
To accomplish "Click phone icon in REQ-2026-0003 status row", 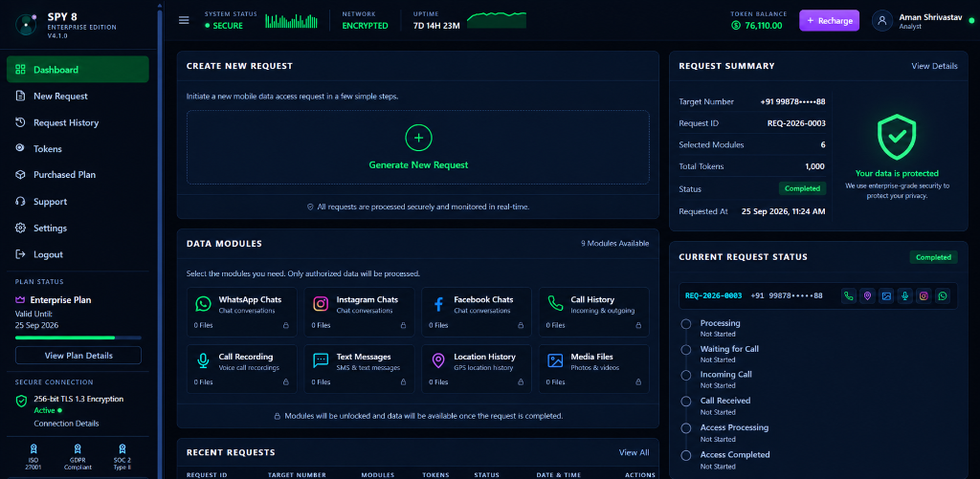I will (848, 296).
